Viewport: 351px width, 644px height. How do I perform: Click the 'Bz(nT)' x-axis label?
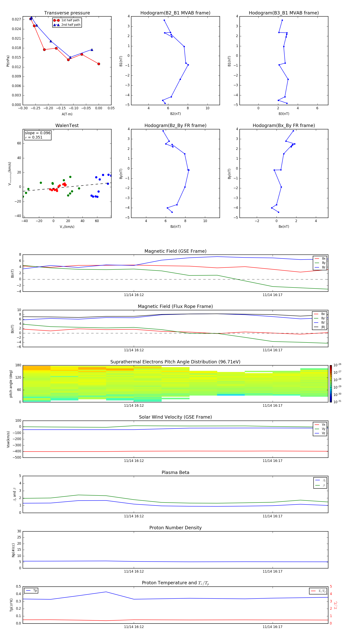(175, 227)
